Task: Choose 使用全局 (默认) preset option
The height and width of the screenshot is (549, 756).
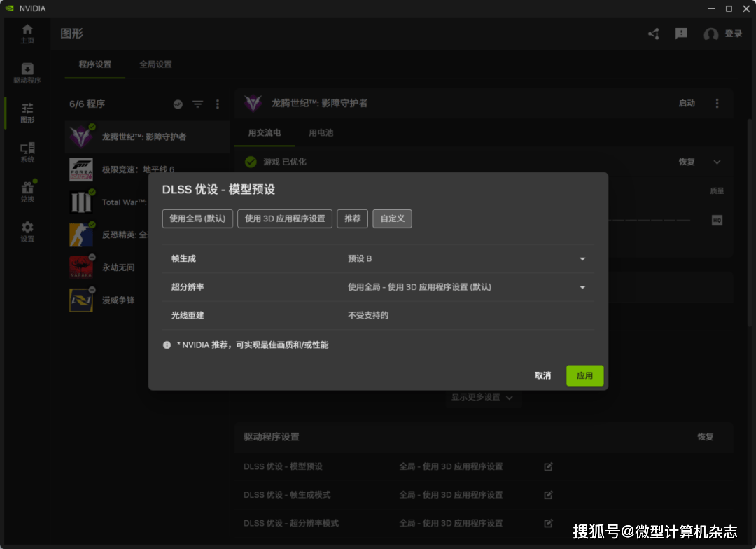Action: click(x=197, y=218)
